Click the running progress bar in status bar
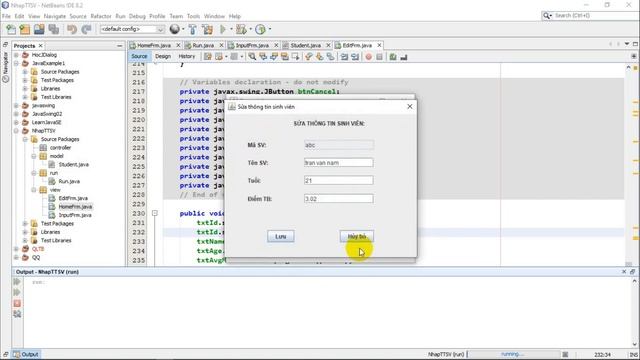This screenshot has height=360, width=640. coord(513,354)
